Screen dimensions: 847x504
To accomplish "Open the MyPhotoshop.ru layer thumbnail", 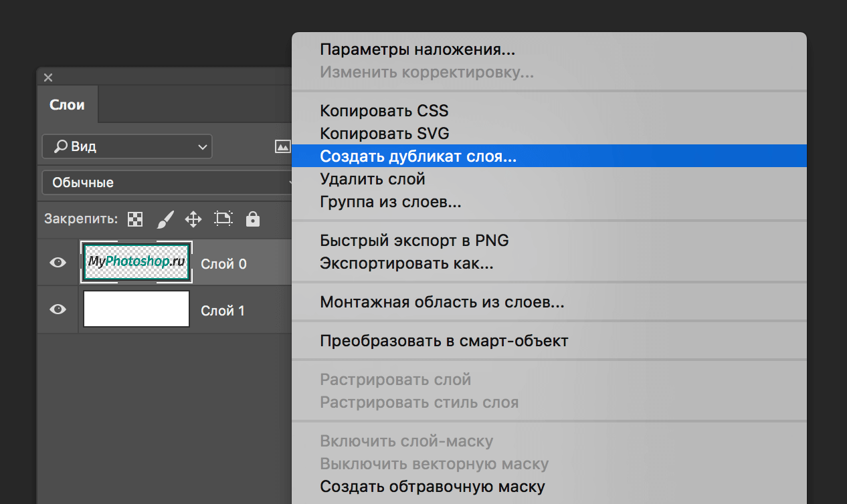I will click(x=136, y=261).
